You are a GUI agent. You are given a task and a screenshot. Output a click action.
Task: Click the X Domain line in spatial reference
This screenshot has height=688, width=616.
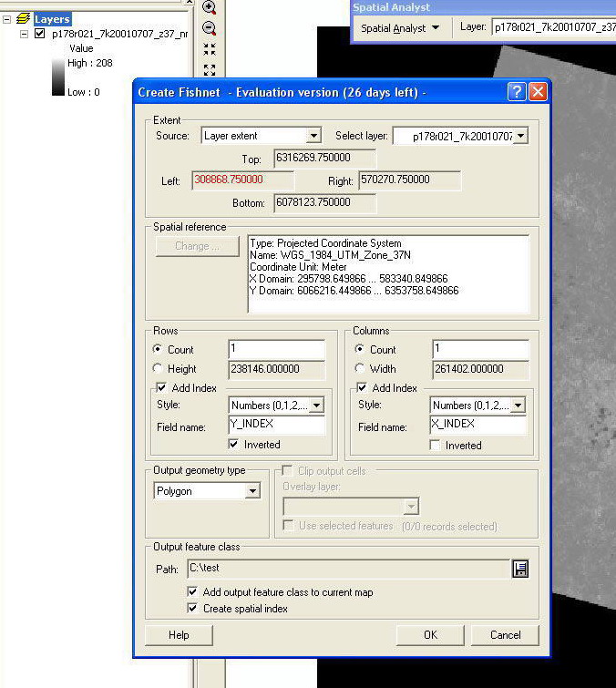tap(349, 279)
